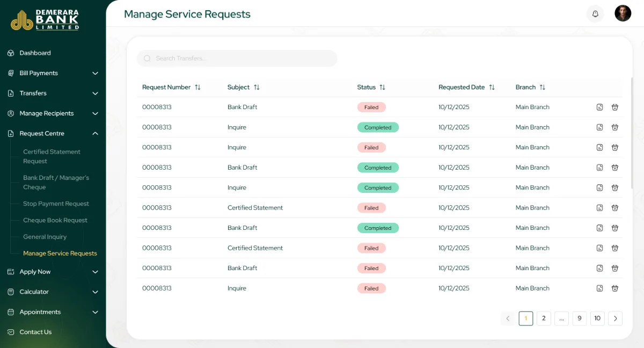Select page 1 in pagination
The height and width of the screenshot is (348, 644).
tap(526, 318)
